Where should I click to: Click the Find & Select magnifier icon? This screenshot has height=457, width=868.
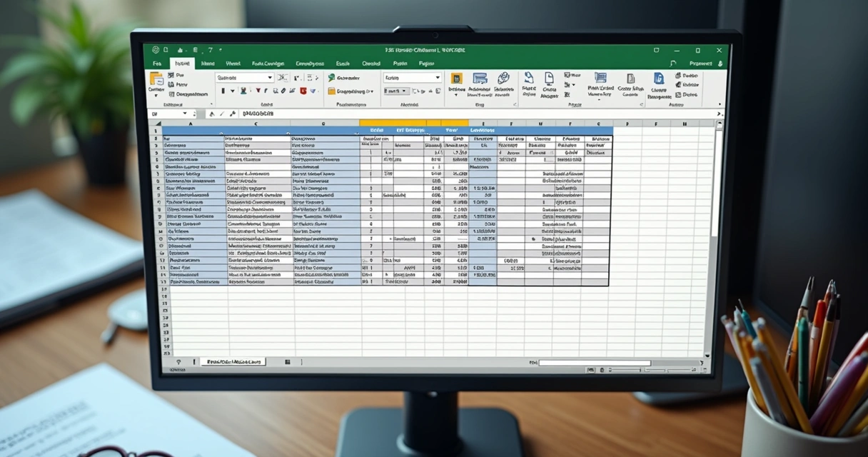[658, 79]
